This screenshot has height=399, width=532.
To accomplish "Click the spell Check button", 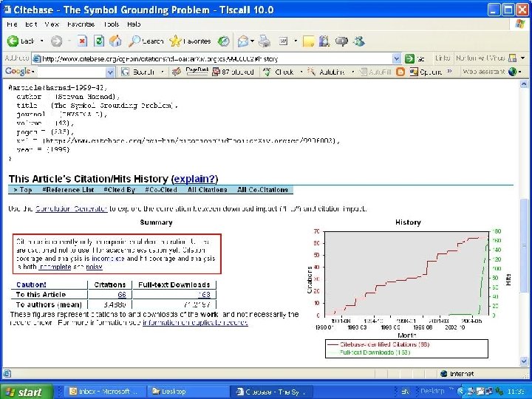I will click(279, 72).
